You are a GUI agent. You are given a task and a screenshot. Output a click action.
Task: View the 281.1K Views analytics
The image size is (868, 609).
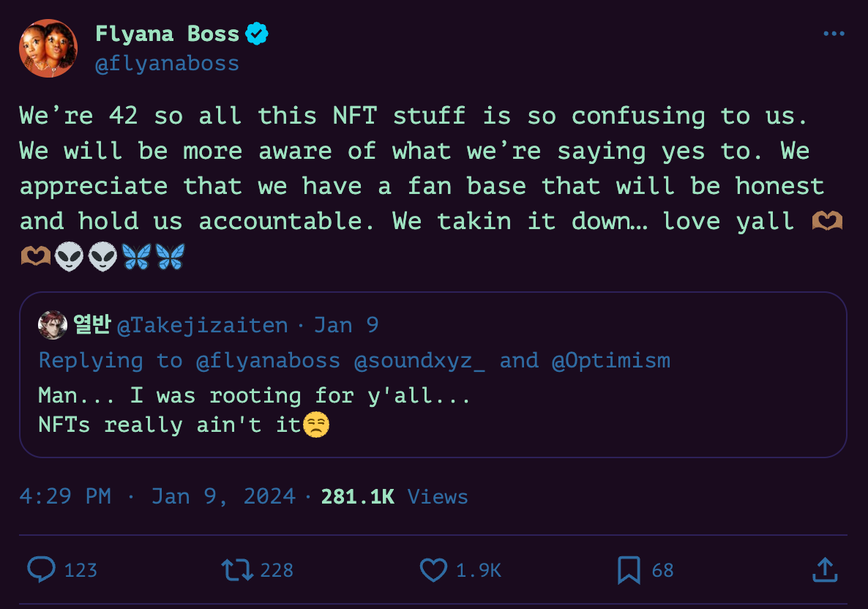pyautogui.click(x=394, y=496)
